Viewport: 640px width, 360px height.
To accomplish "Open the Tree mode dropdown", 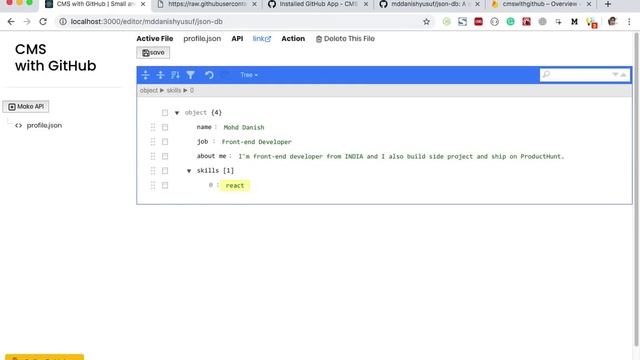I will 249,75.
